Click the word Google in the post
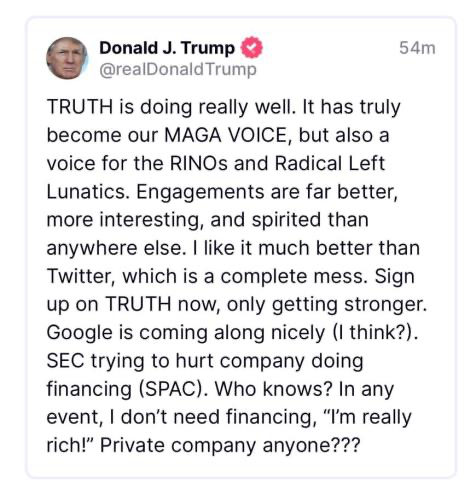 pos(80,333)
